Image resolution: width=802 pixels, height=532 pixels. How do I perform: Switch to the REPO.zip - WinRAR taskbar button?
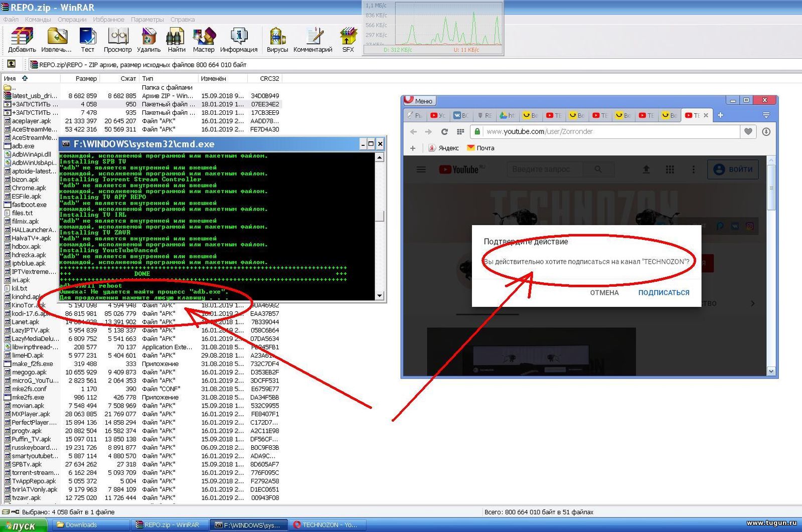tap(171, 525)
